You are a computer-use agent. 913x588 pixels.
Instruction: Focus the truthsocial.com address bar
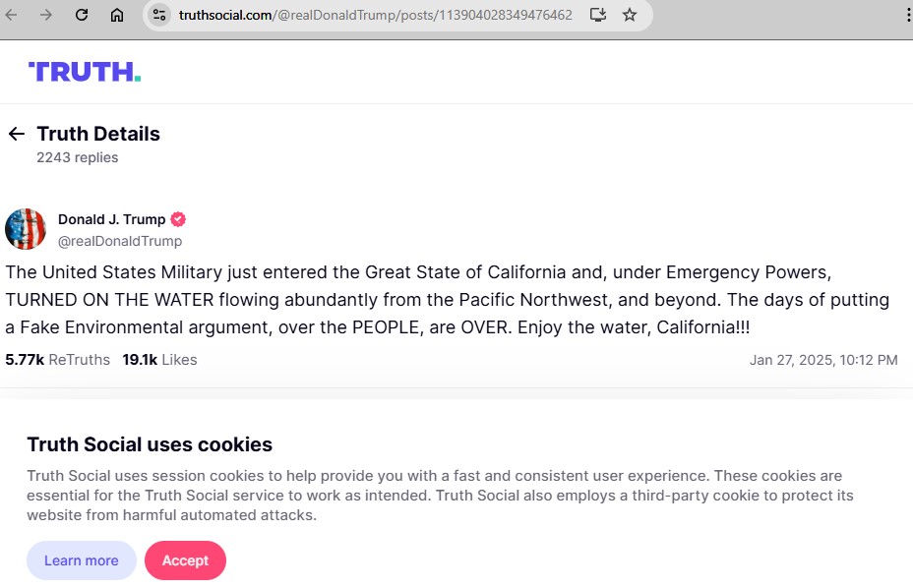click(x=374, y=15)
